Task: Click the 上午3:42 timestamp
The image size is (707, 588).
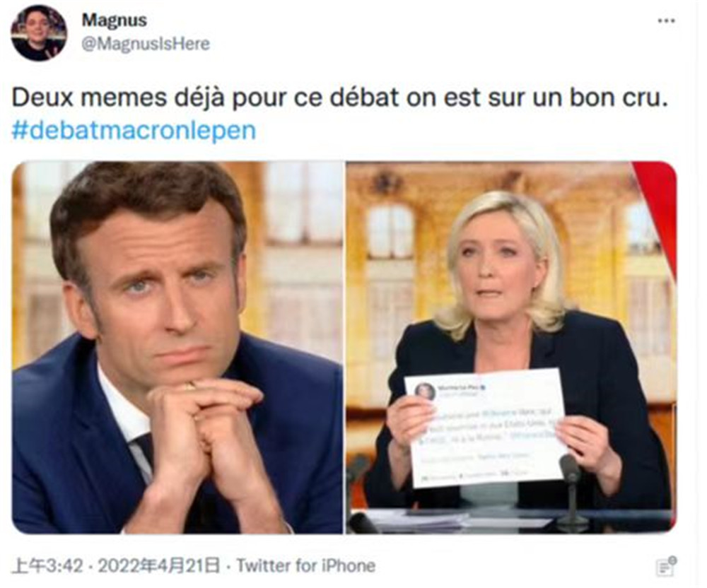Action: [x=47, y=566]
